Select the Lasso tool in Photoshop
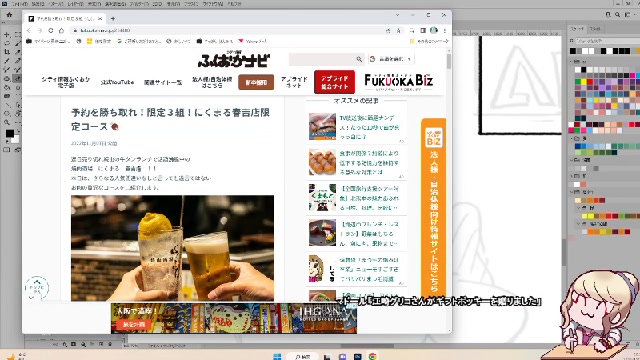This screenshot has height=360, width=640. (x=7, y=43)
